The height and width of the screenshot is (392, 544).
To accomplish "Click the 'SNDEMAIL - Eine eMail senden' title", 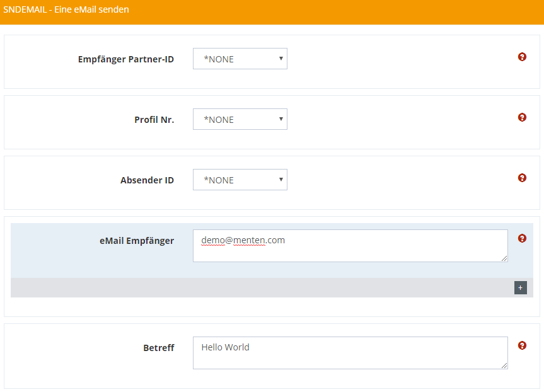I will pyautogui.click(x=66, y=9).
